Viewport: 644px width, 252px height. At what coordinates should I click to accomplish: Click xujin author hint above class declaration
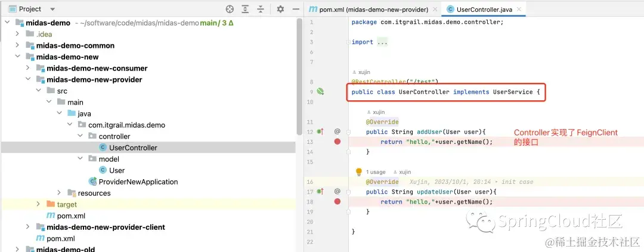tap(361, 72)
